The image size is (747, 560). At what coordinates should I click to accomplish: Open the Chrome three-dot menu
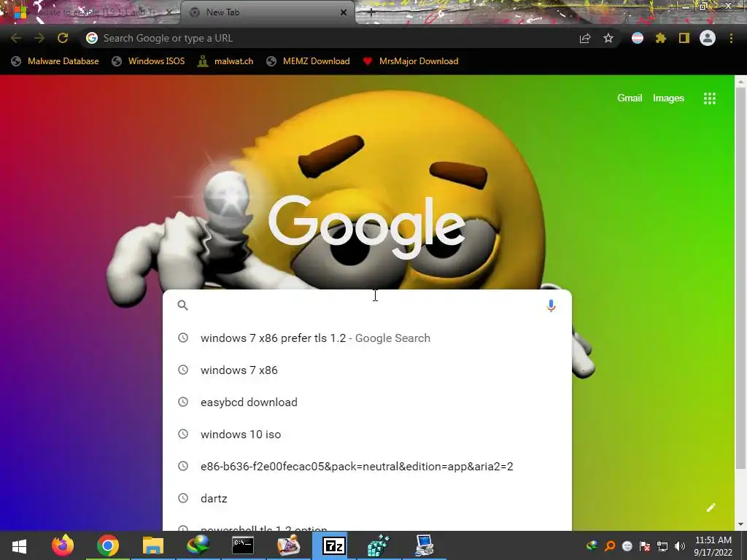pos(731,38)
